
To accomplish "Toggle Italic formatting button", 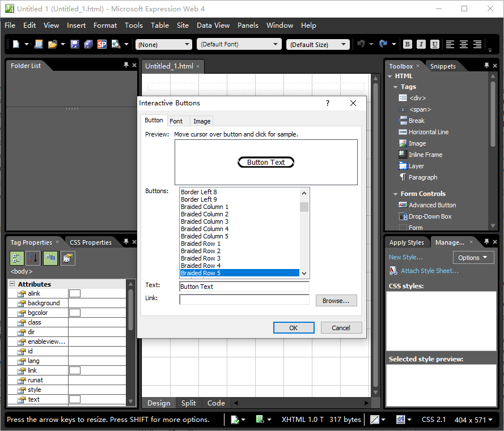I will tap(421, 44).
